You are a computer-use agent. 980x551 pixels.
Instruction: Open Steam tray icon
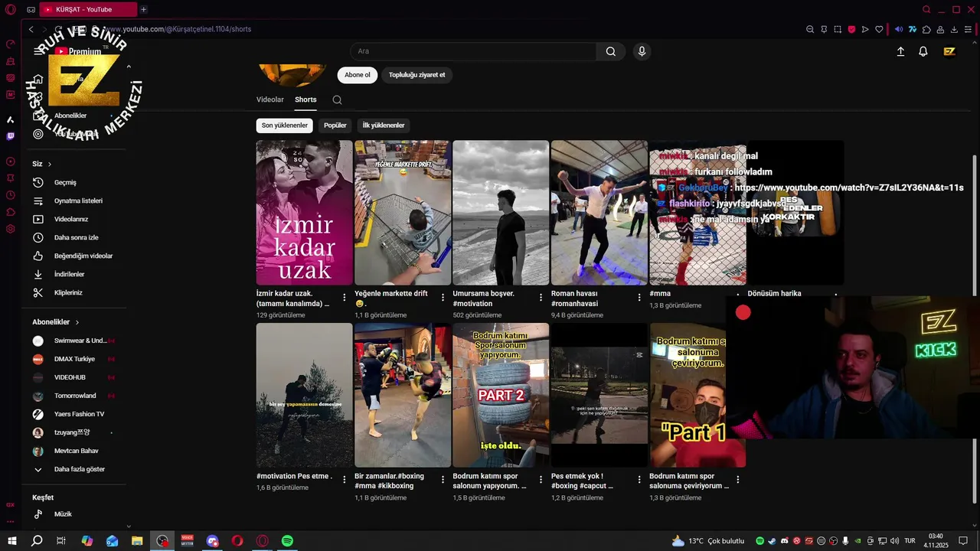tap(773, 541)
